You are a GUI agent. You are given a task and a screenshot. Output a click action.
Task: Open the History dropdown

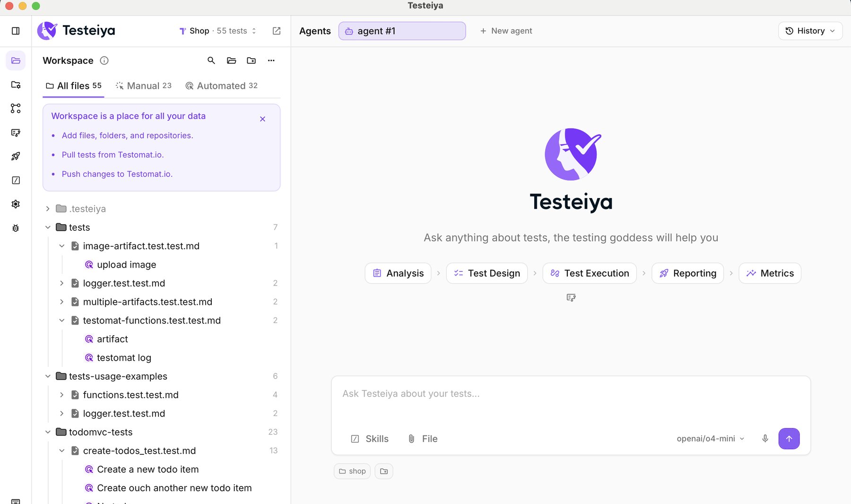click(810, 31)
